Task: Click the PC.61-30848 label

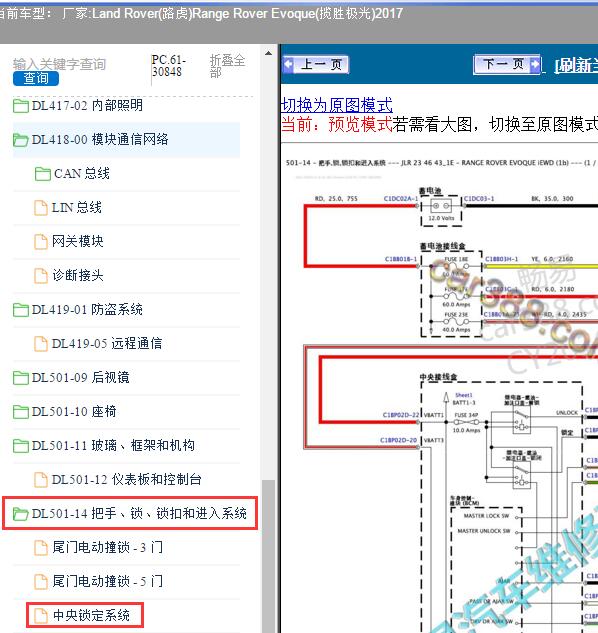Action: [x=169, y=65]
